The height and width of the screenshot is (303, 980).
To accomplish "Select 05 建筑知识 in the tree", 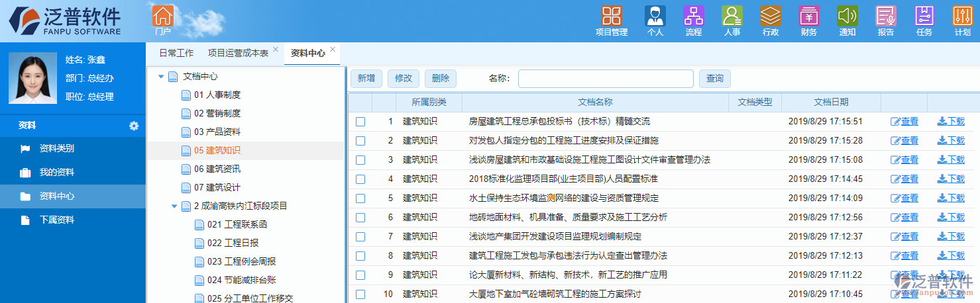I will pyautogui.click(x=217, y=151).
